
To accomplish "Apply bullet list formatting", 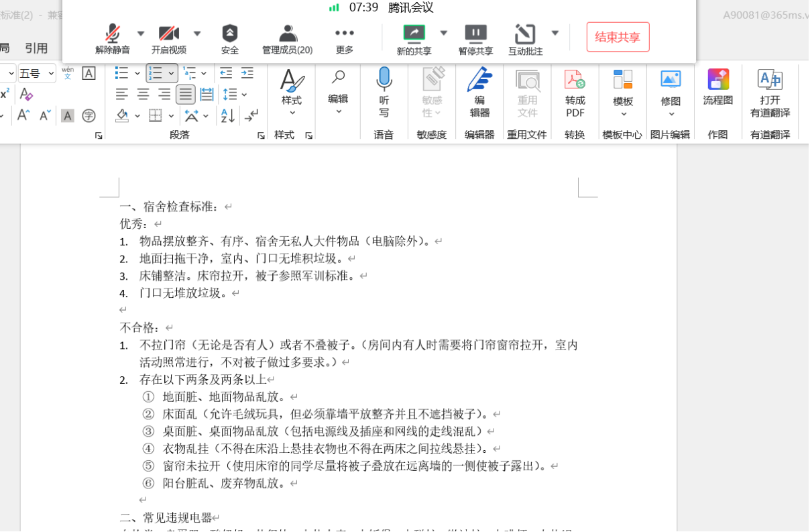I will coord(121,73).
